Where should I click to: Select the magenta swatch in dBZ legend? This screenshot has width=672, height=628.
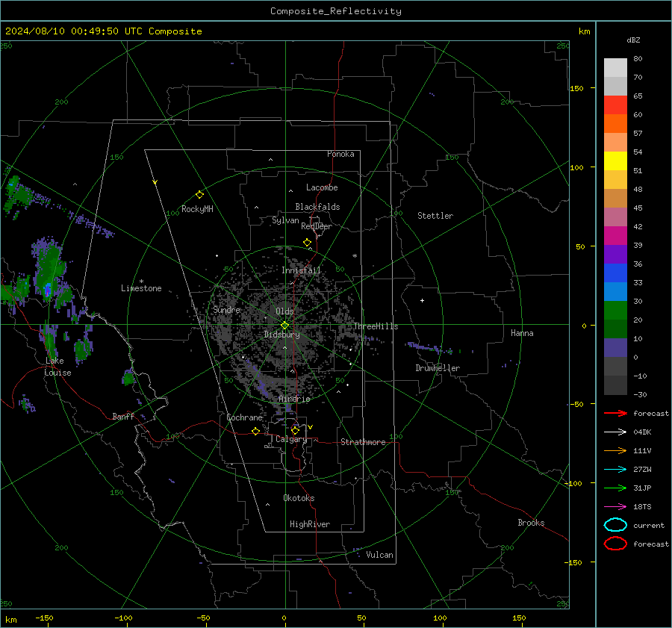(615, 235)
